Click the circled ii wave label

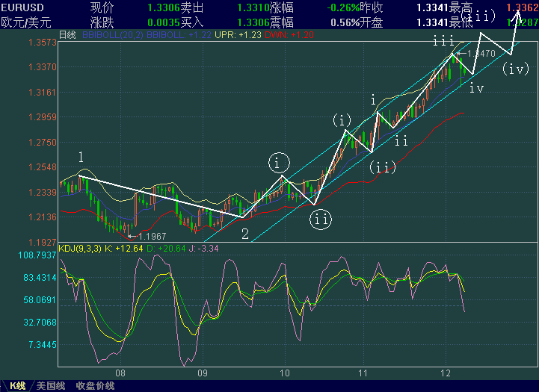[321, 220]
